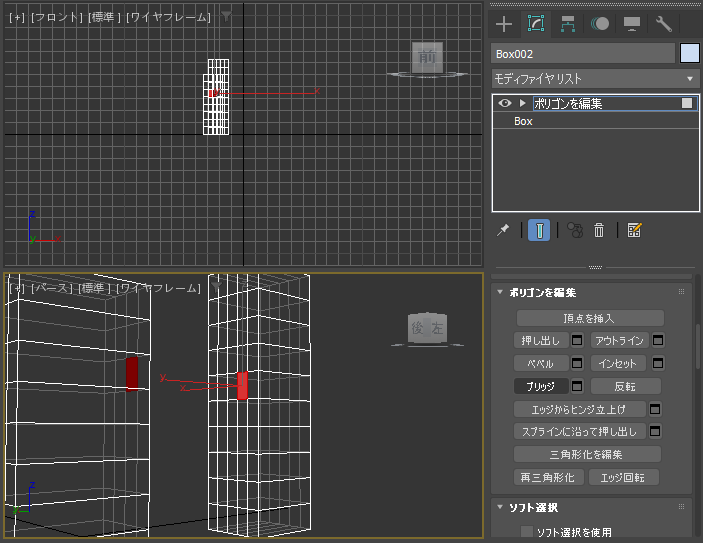
Task: Select dark red polygon on left box
Action: [x=132, y=373]
